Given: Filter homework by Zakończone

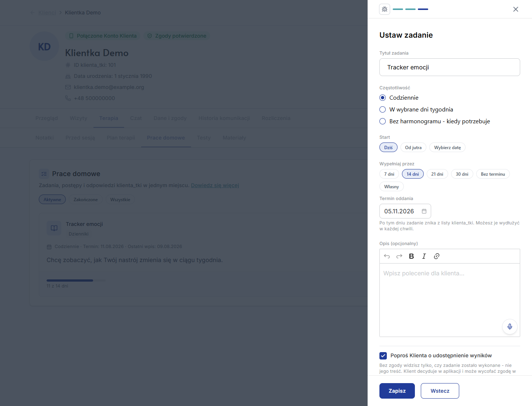Looking at the screenshot, I should coord(86,199).
